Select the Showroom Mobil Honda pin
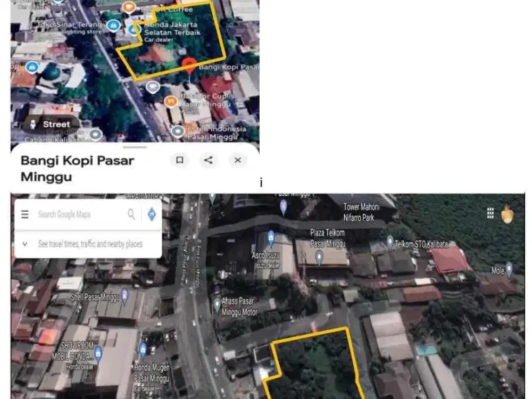Viewport: 532px width, 399px height. (98, 353)
